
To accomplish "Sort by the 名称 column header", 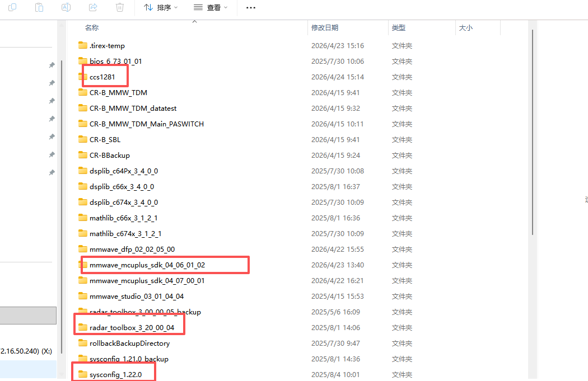I will [x=92, y=28].
